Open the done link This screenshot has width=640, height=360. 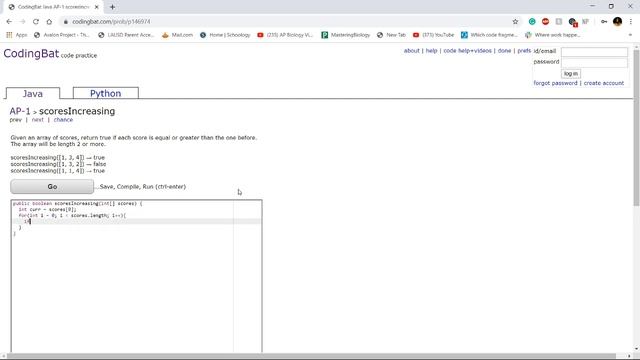tap(504, 51)
